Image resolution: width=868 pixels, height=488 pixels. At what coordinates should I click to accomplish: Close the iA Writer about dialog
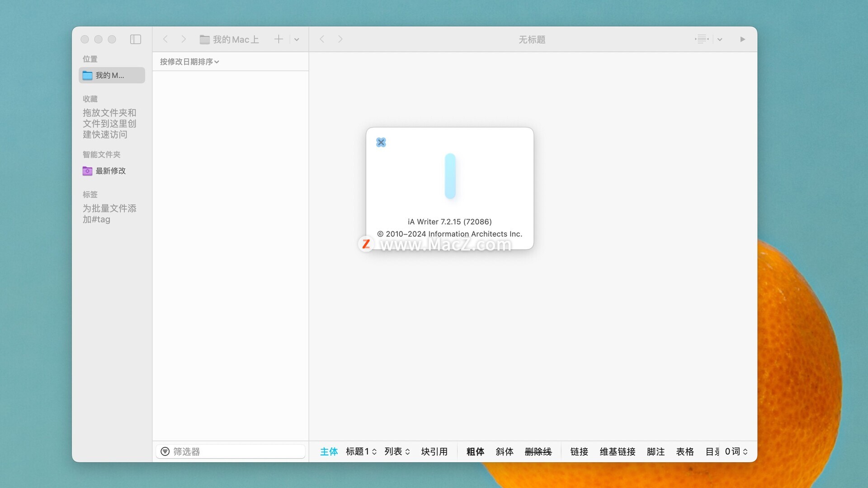[x=381, y=142]
